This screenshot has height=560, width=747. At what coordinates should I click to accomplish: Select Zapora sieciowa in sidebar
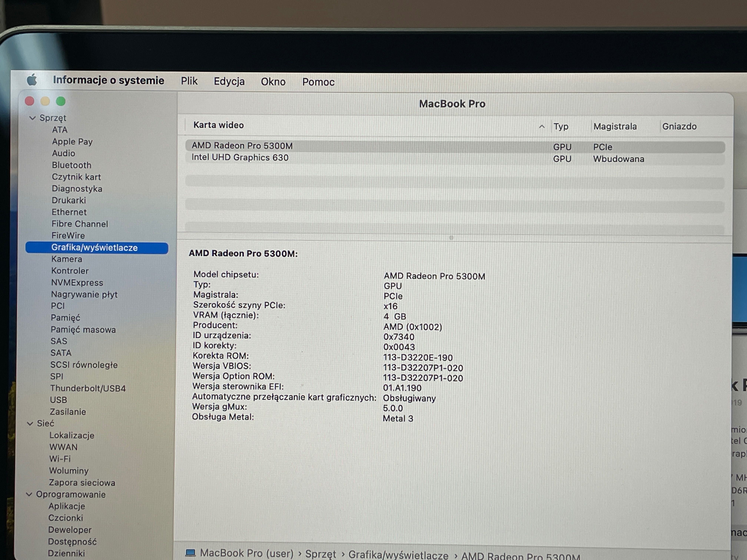82,483
